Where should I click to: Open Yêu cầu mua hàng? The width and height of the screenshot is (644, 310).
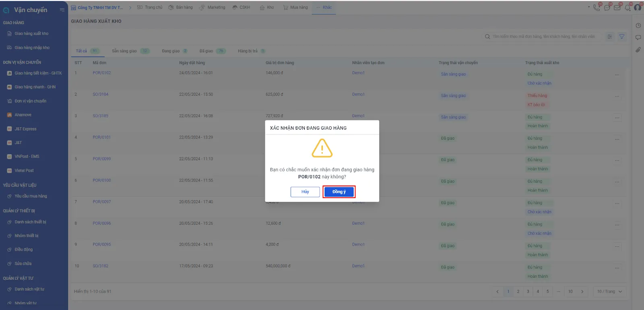[x=31, y=196]
